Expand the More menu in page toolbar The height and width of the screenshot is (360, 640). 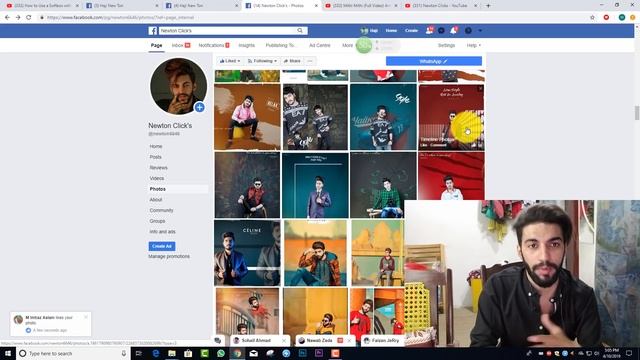click(x=347, y=45)
